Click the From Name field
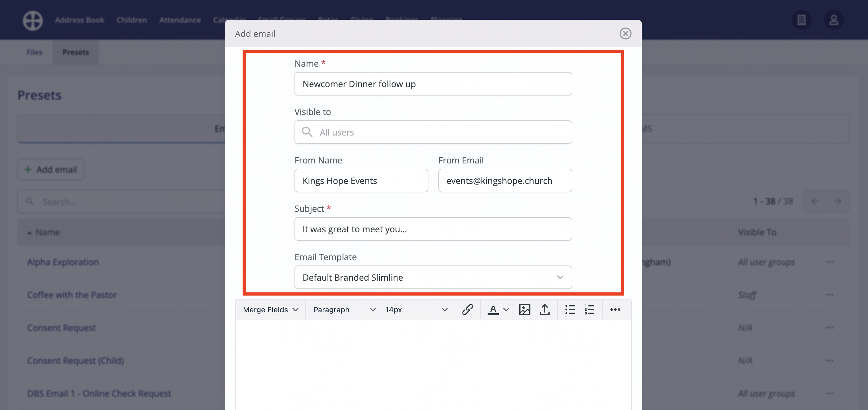Screen dimensions: 868x410 pos(361,180)
